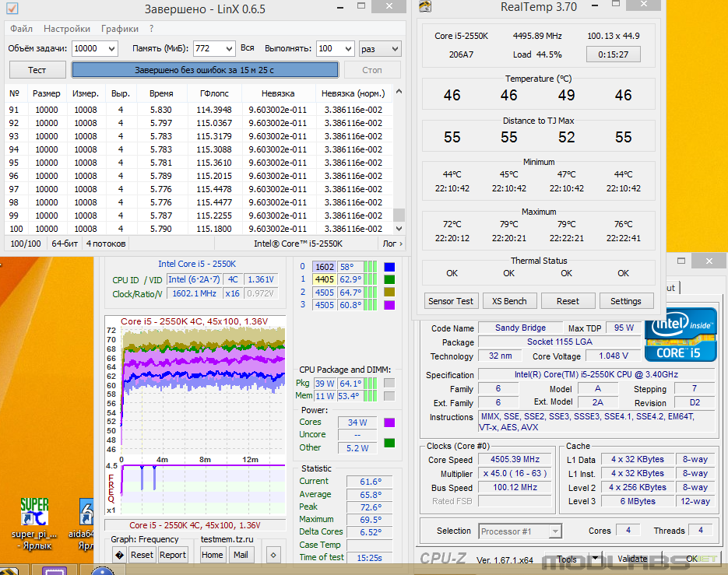Image resolution: width=728 pixels, height=575 pixels.
Task: Open the super_pi desktop shortcut icon
Action: 34,512
